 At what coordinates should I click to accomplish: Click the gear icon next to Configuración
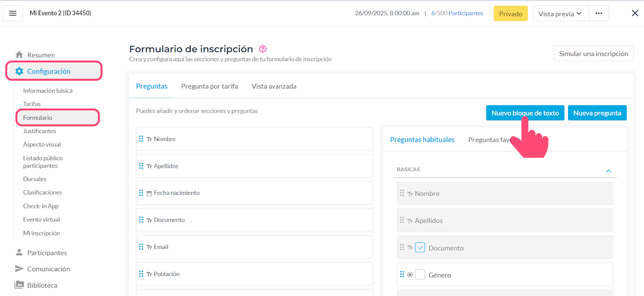click(x=19, y=71)
